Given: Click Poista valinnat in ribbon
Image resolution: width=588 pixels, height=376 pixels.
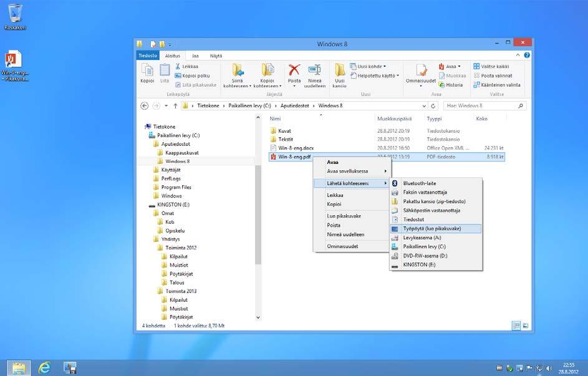Looking at the screenshot, I should coord(493,75).
